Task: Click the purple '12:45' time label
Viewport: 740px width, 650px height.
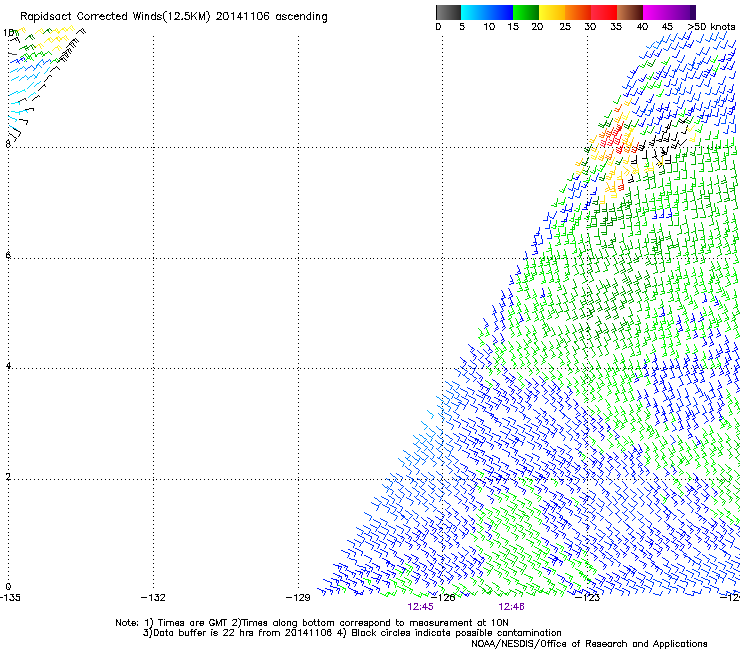Action: tap(420, 607)
